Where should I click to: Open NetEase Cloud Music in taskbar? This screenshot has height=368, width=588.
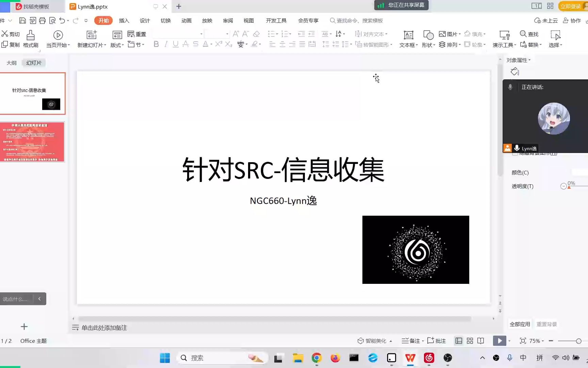(x=429, y=358)
